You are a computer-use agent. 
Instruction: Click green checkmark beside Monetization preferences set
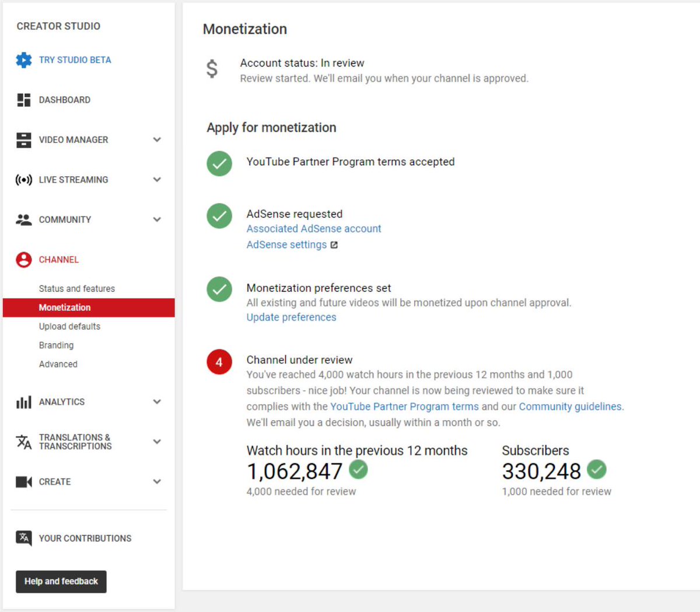coord(219,289)
